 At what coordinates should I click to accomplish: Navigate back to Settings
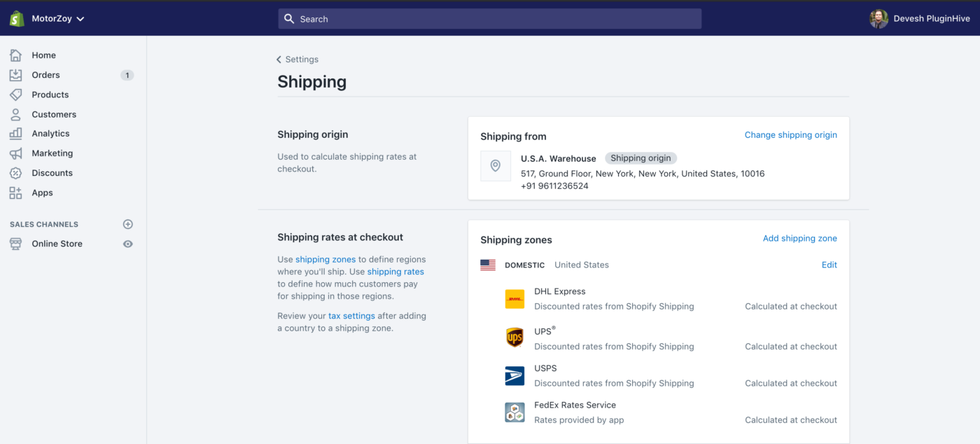pyautogui.click(x=297, y=59)
